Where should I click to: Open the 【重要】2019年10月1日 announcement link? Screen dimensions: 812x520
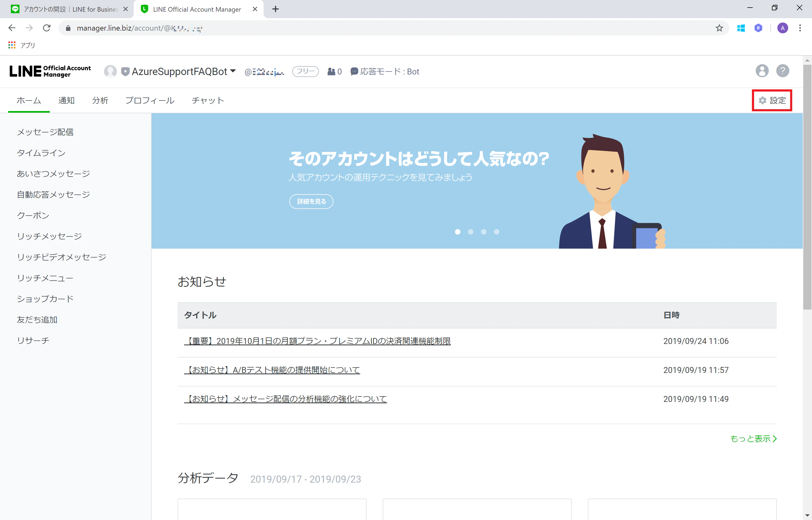point(317,341)
